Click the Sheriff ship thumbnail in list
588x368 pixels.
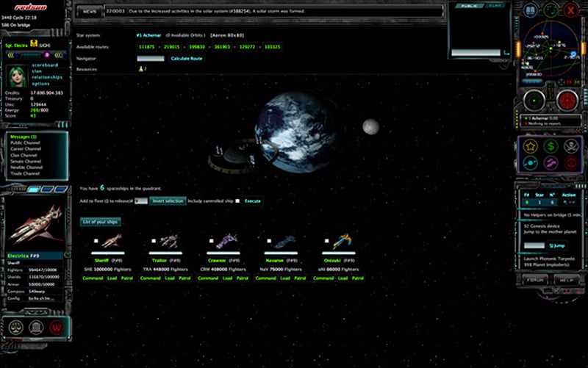[x=112, y=241]
